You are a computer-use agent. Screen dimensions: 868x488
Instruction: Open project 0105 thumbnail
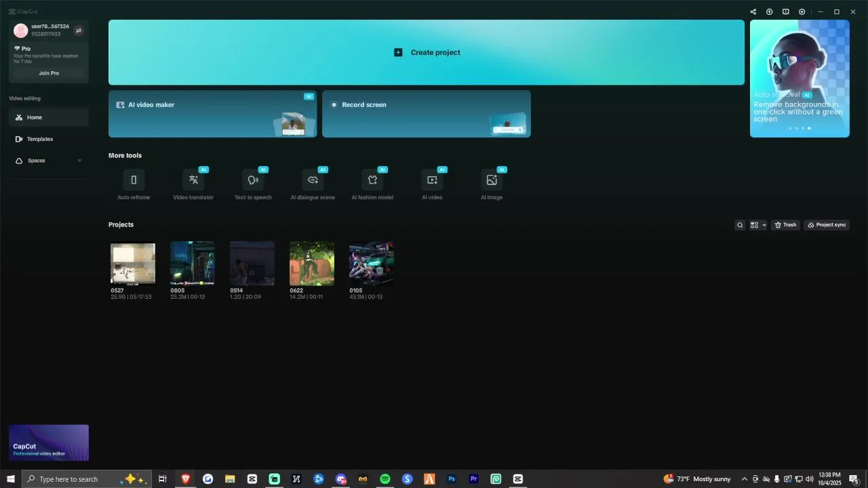point(372,263)
